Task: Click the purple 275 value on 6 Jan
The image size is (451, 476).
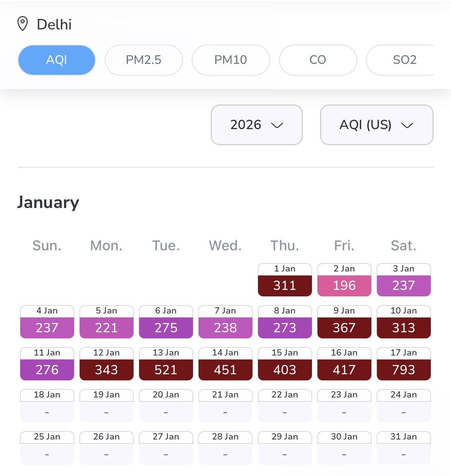Action: click(166, 328)
